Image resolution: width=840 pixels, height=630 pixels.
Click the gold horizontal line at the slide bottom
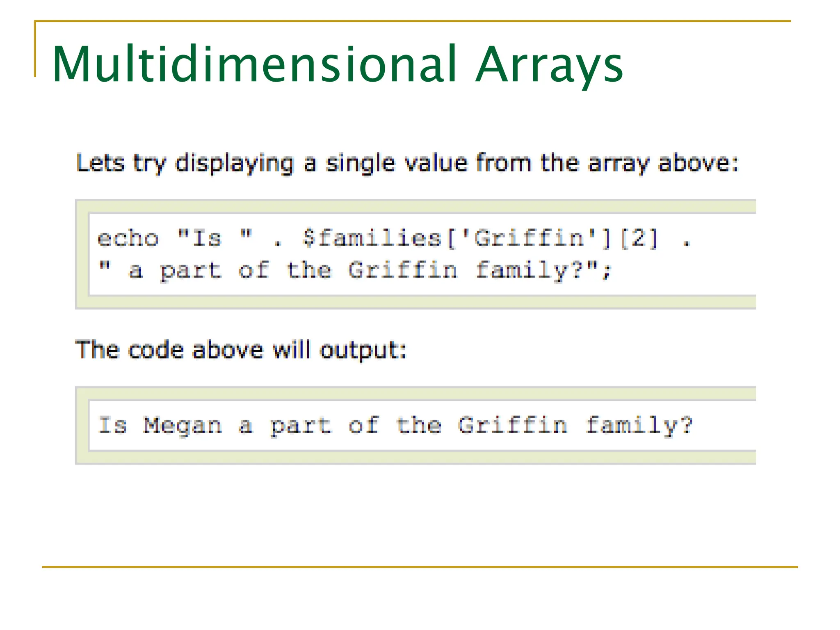point(420,567)
